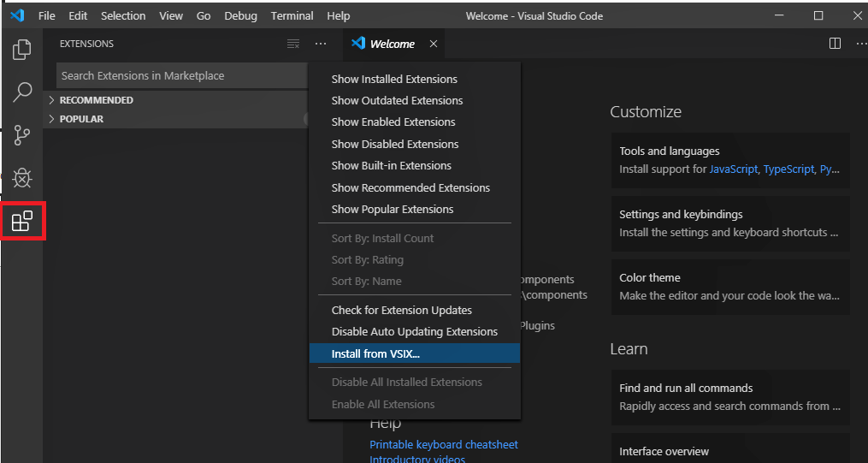Minimize the Visual Studio Code window
Image resolution: width=868 pixels, height=463 pixels.
coord(778,16)
